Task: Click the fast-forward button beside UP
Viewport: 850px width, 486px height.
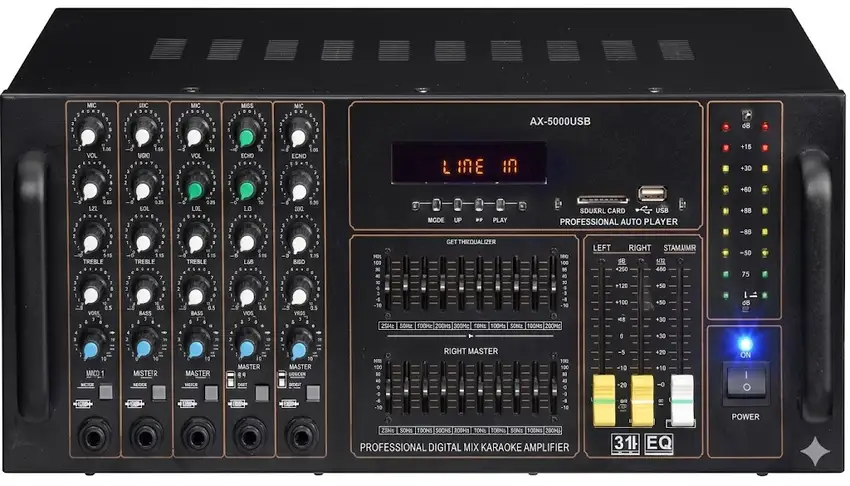Action: pyautogui.click(x=479, y=205)
